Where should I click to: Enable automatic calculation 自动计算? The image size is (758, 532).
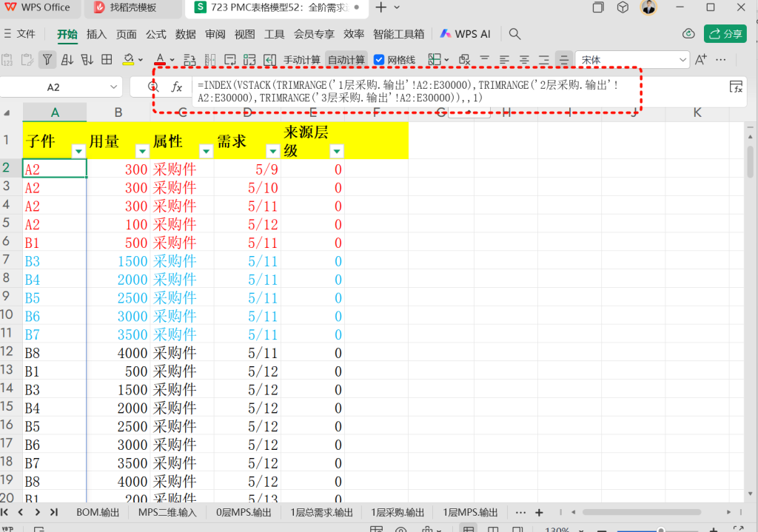[x=346, y=60]
